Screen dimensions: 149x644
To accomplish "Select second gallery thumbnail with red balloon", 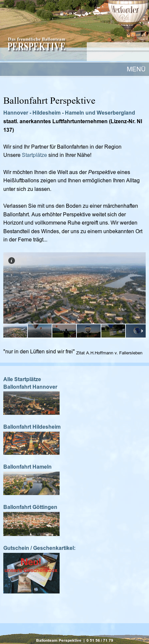I will (40, 331).
